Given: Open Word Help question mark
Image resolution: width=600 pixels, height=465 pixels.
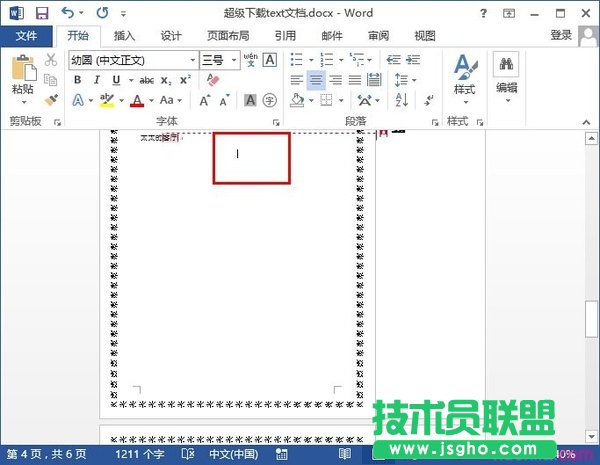Looking at the screenshot, I should click(x=483, y=14).
